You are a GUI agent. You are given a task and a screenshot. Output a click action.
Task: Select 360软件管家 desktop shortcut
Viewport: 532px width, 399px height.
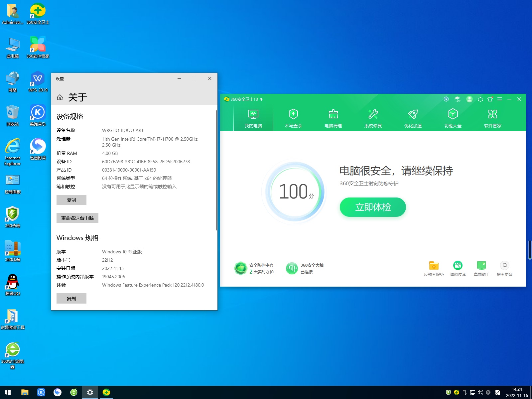38,48
